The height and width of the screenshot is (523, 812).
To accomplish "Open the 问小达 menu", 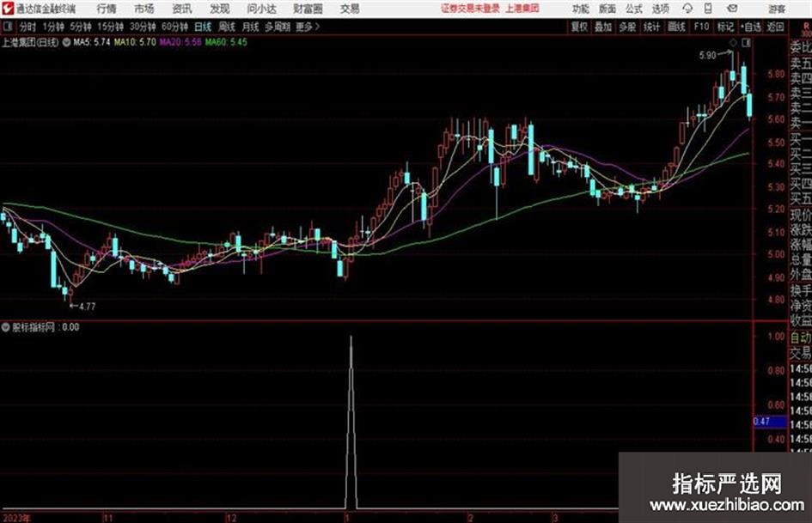I will (x=261, y=9).
